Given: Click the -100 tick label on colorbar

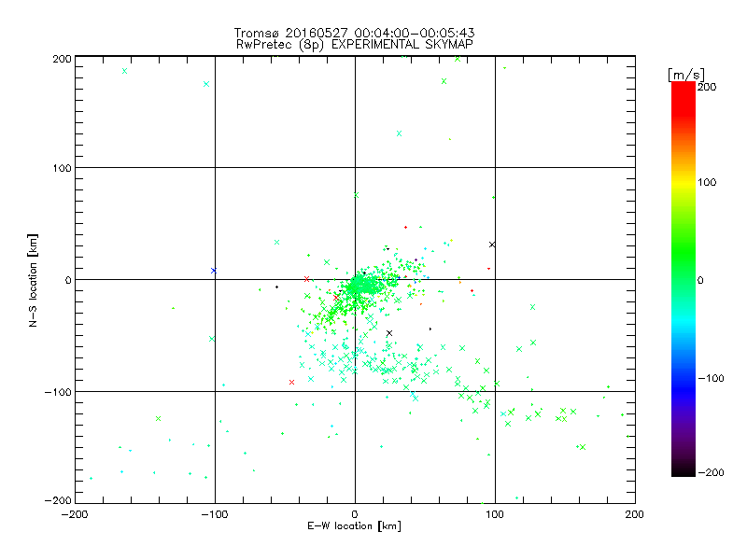Looking at the screenshot, I should tap(712, 378).
